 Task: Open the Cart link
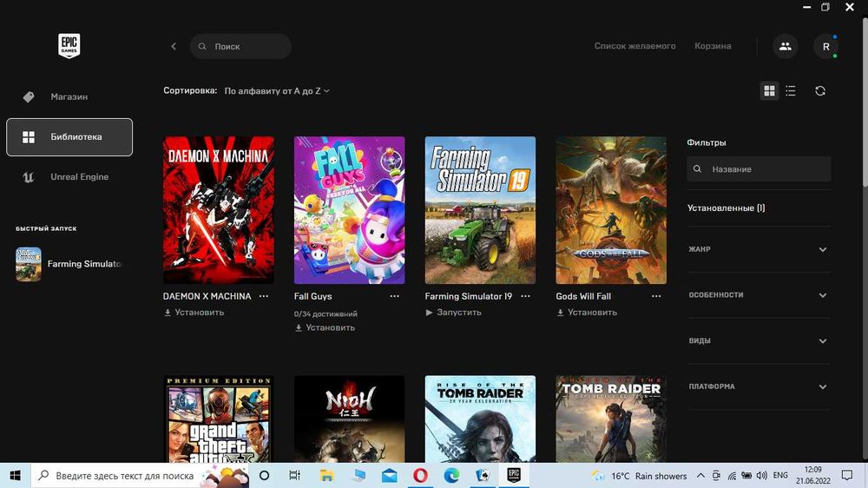pyautogui.click(x=713, y=46)
